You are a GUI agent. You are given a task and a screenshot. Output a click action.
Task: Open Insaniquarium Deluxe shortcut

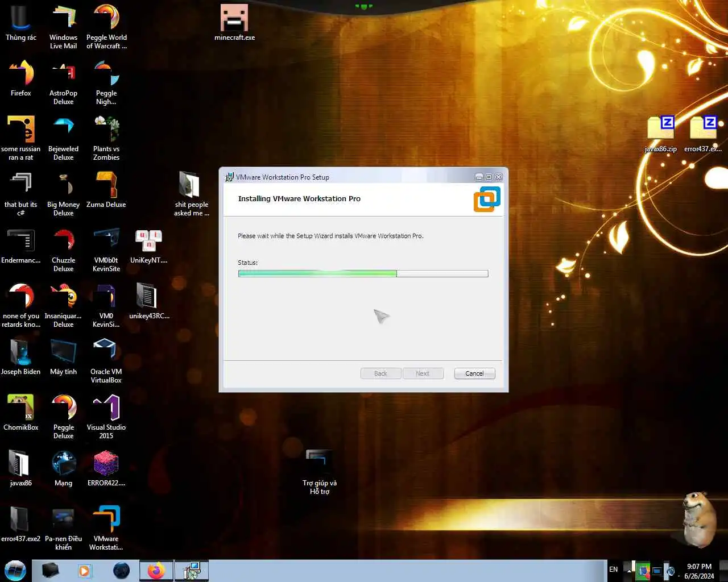[x=63, y=305]
